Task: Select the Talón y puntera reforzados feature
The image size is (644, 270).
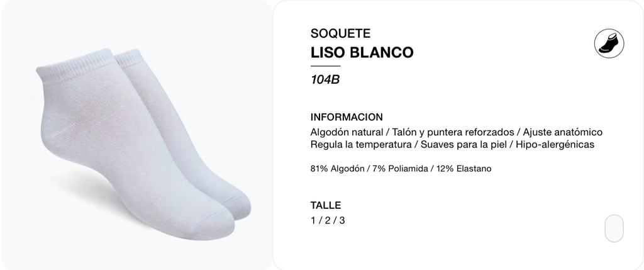Action: pyautogui.click(x=453, y=132)
